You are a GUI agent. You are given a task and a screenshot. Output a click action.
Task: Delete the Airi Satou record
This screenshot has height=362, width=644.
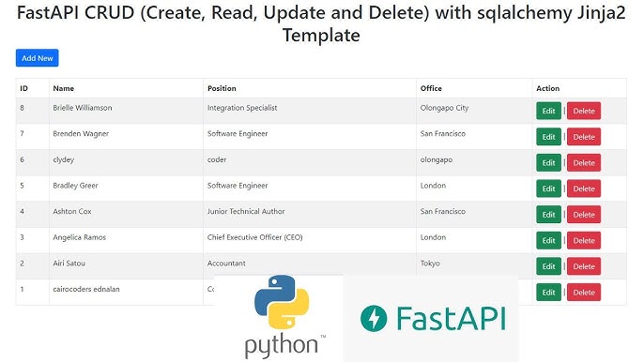[584, 266]
